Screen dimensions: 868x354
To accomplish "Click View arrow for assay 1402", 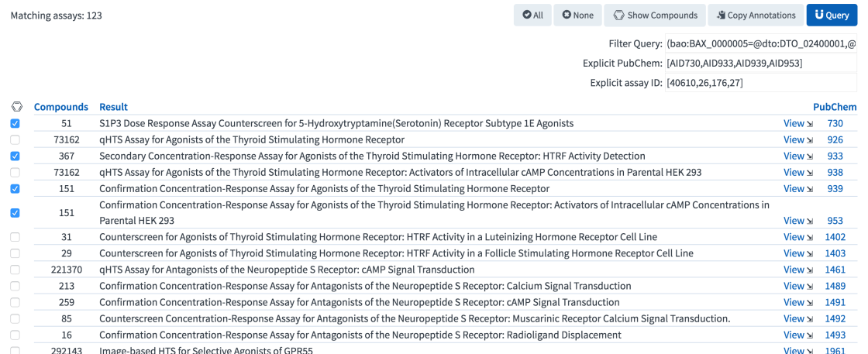I will [x=797, y=237].
